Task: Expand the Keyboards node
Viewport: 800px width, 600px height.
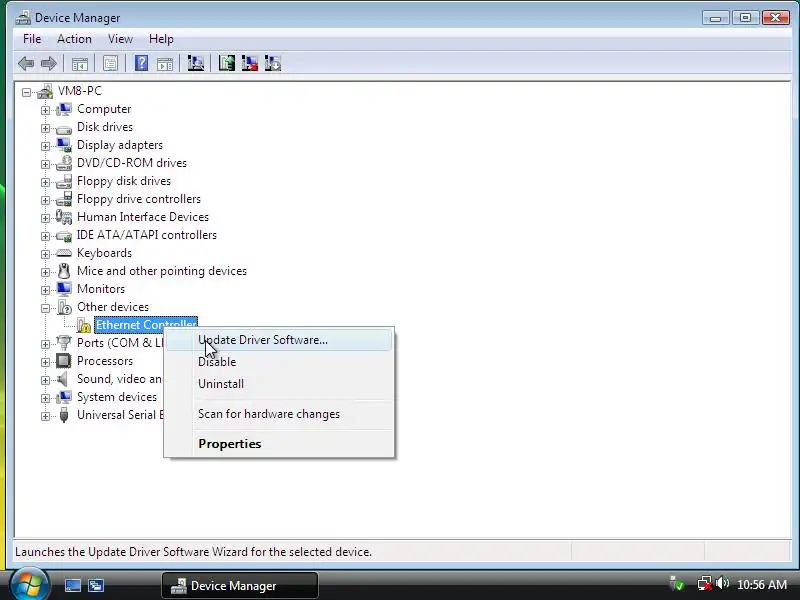Action: [45, 254]
